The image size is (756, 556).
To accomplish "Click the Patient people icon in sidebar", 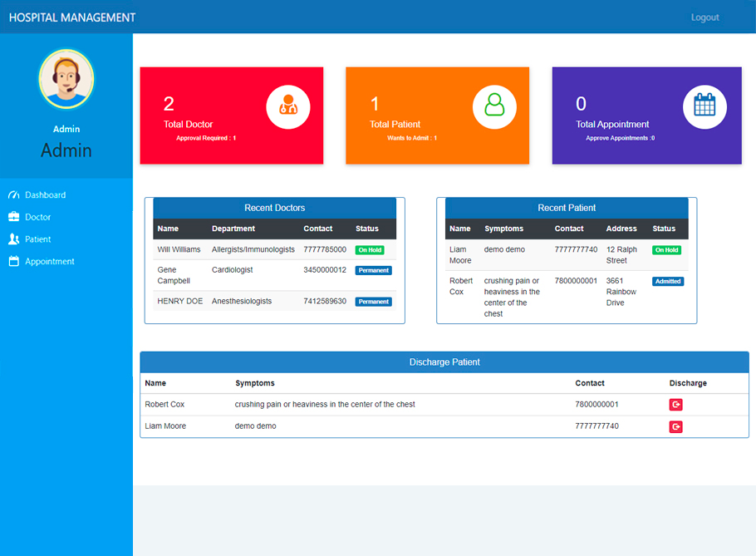I will (14, 239).
